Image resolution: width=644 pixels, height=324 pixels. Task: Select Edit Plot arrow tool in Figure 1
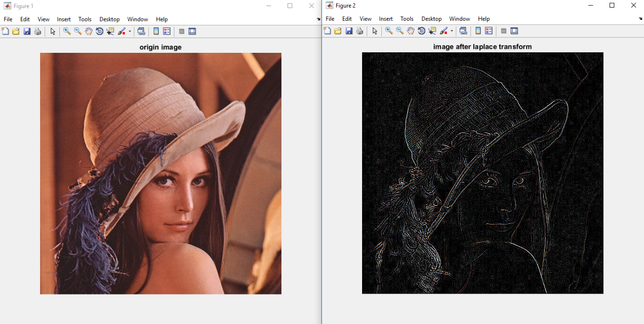click(x=53, y=31)
